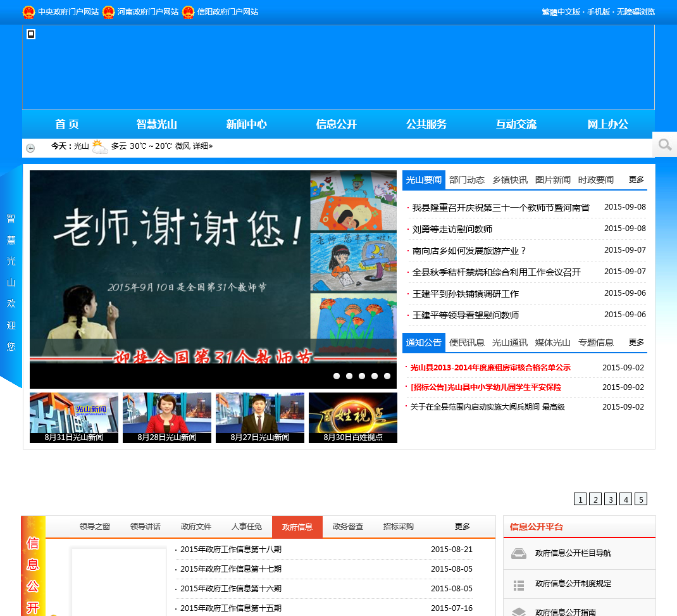Select 部门动态 news tab

point(467,180)
